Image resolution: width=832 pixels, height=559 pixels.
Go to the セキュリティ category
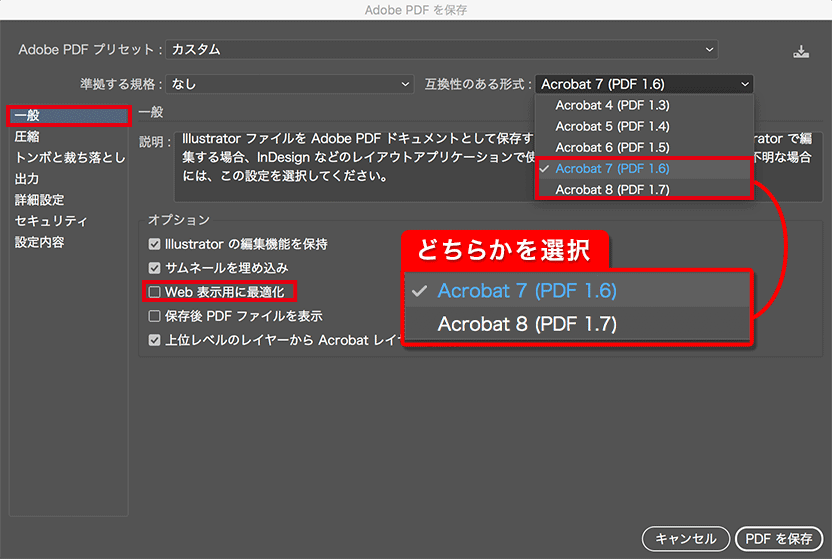(x=51, y=221)
